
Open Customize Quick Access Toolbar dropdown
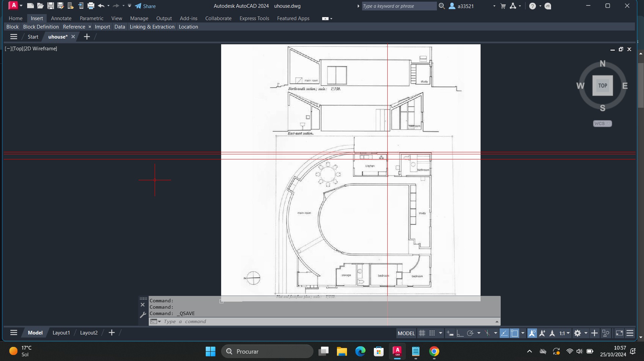(130, 6)
